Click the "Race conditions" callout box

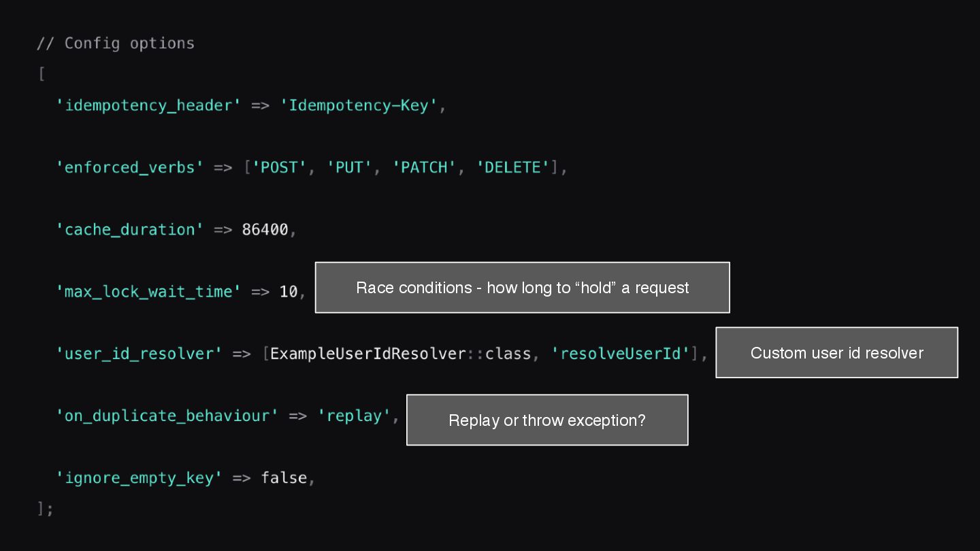click(x=522, y=288)
